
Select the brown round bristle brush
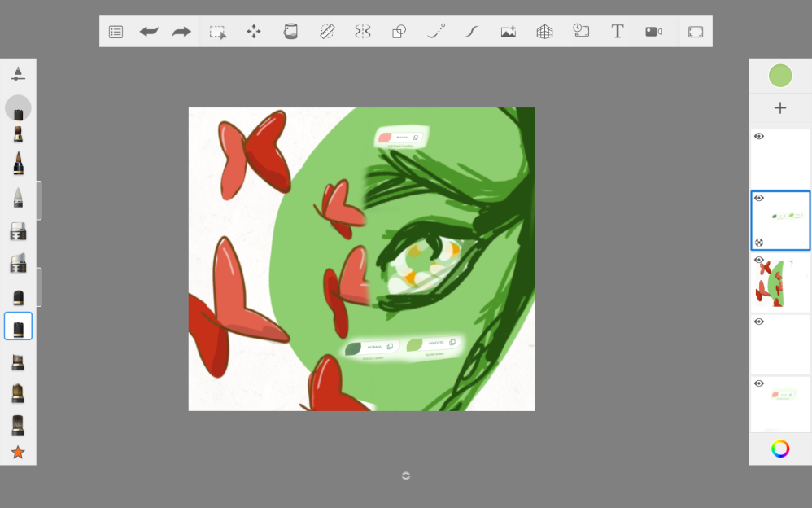pyautogui.click(x=18, y=393)
